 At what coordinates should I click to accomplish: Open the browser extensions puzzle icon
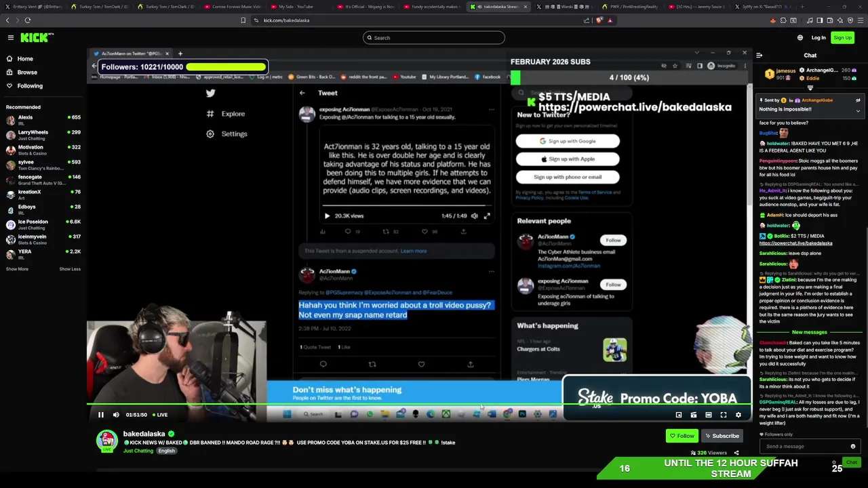click(x=783, y=20)
